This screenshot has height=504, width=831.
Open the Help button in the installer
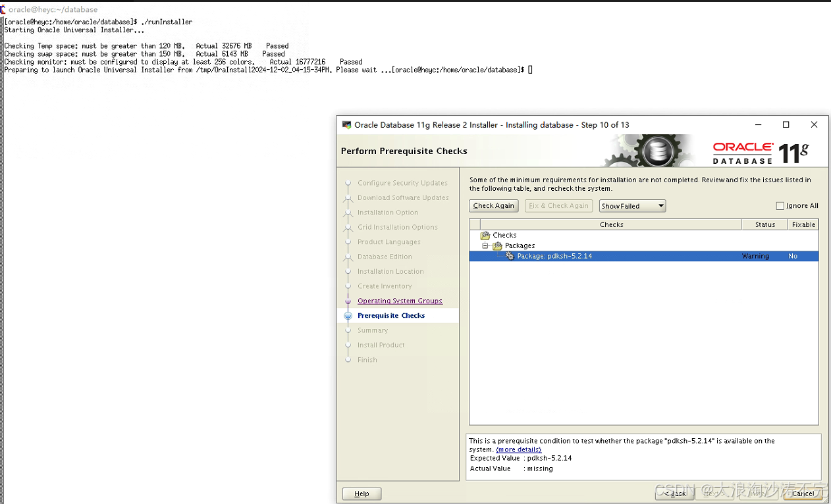point(362,493)
